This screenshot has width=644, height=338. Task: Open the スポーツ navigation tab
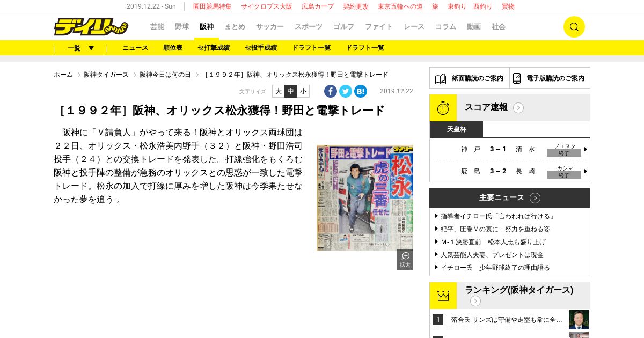[309, 27]
